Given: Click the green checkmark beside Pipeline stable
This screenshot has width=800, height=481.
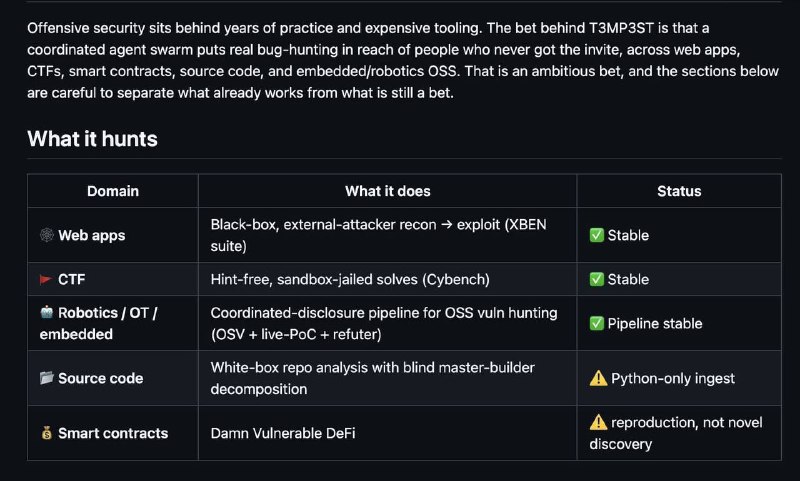Looking at the screenshot, I should [596, 323].
